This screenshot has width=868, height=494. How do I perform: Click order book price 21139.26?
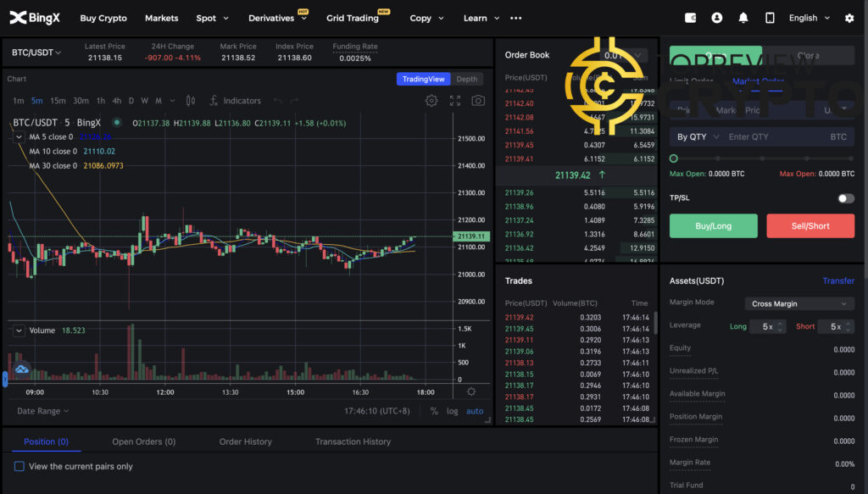click(x=520, y=192)
